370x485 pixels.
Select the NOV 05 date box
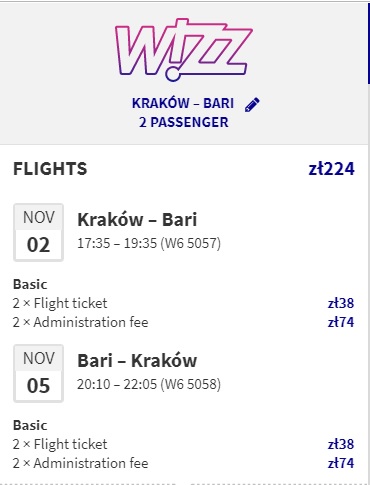[x=38, y=373]
